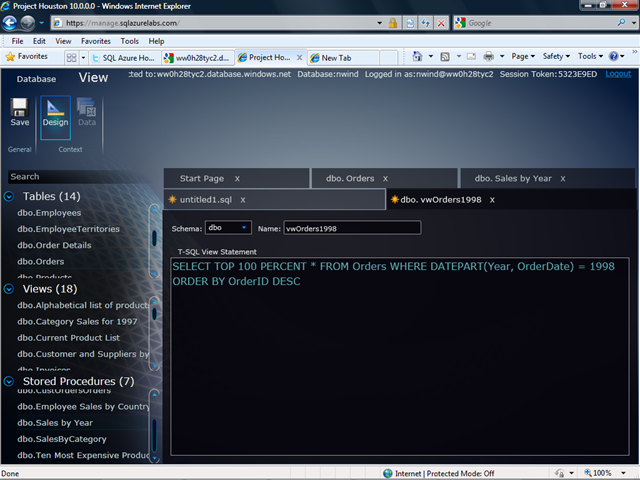Screen dimensions: 640x480
Task: Collapse the Tables (14) section
Action: (9, 197)
